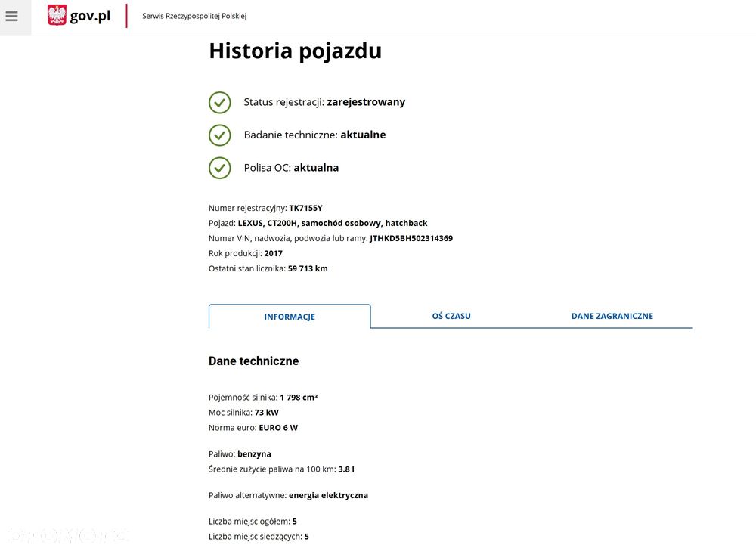This screenshot has width=756, height=551.
Task: Click the Serwis Rzeczypospolitej Polskiej text
Action: point(194,16)
